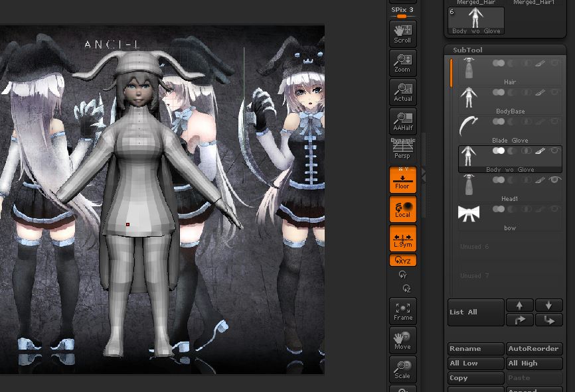Click the right tray divider arrows
This screenshot has width=575, height=392.
click(424, 175)
